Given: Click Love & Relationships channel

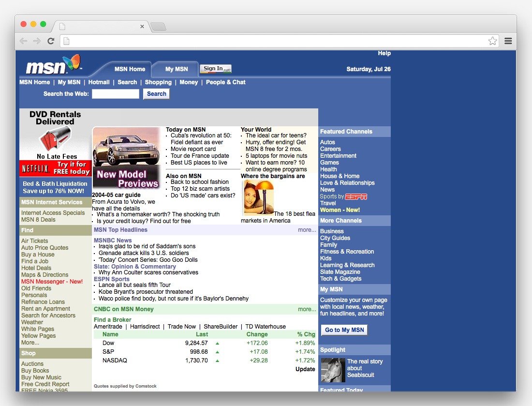Looking at the screenshot, I should [x=347, y=183].
